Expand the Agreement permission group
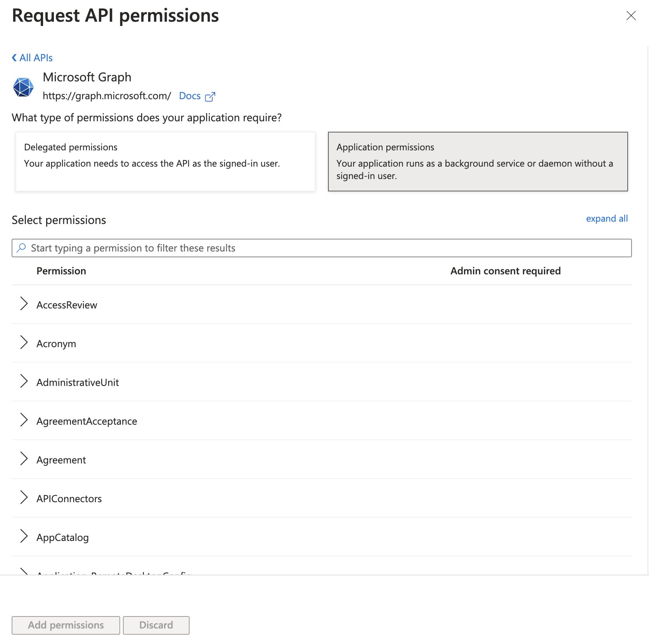649x644 pixels. pos(24,460)
